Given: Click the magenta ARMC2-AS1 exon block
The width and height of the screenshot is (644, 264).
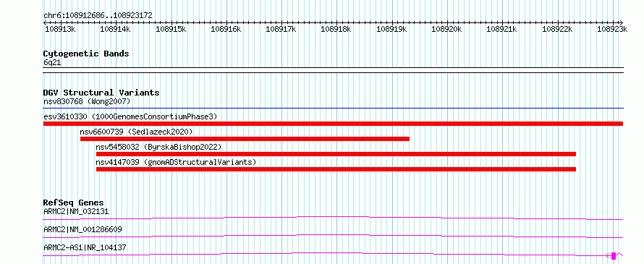Looking at the screenshot, I should (614, 256).
